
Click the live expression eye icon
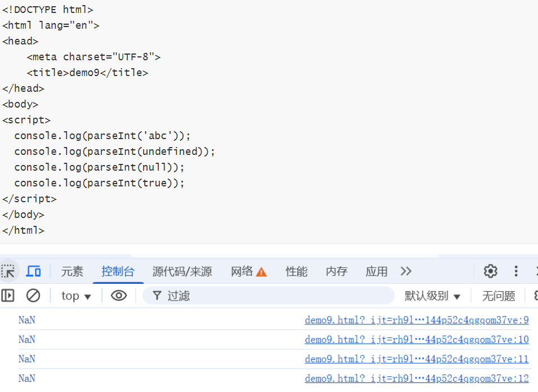(119, 296)
